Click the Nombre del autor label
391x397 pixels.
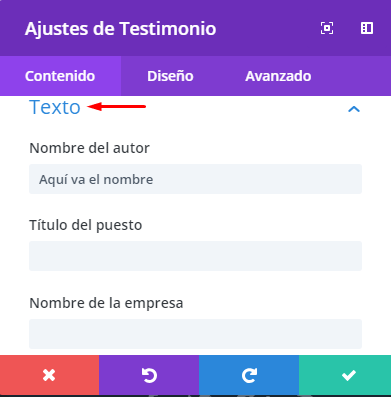point(89,148)
